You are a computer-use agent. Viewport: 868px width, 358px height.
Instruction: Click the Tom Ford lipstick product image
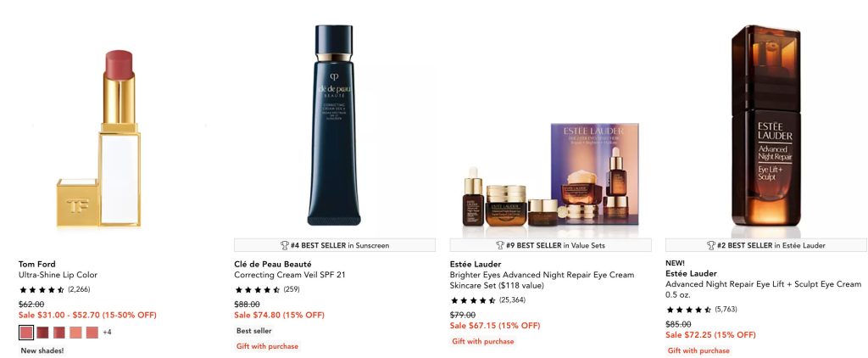(x=98, y=138)
